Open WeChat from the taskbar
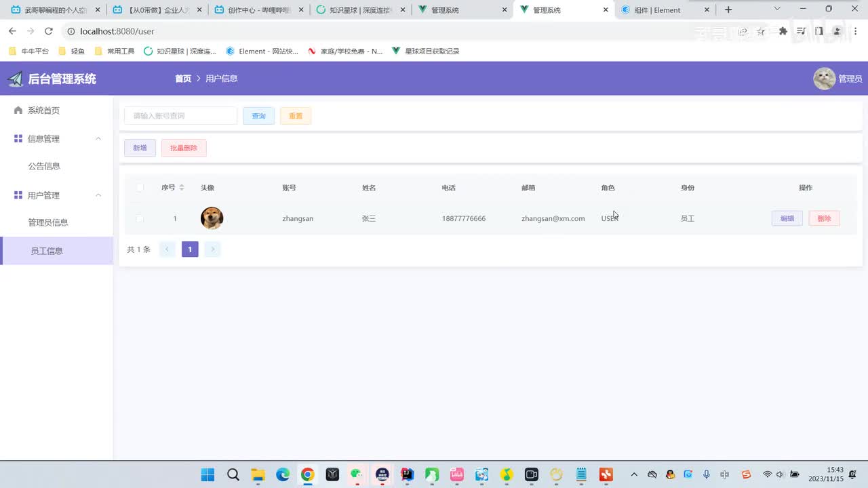This screenshot has width=868, height=488. [x=357, y=474]
